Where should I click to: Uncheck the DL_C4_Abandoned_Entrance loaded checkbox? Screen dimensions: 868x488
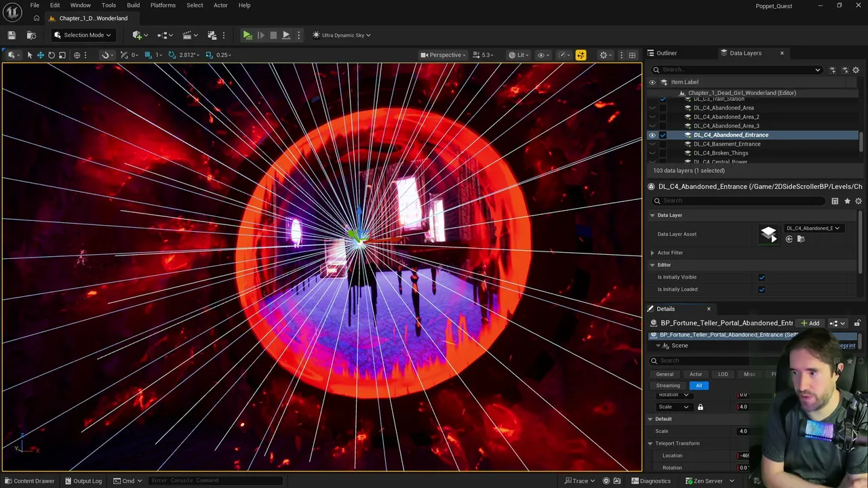(x=663, y=135)
